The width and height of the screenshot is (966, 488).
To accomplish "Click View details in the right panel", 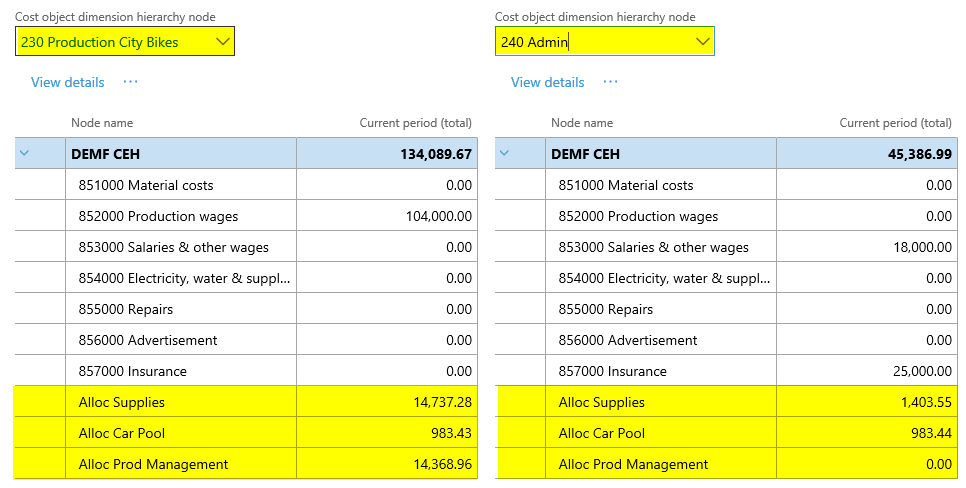I will (547, 82).
